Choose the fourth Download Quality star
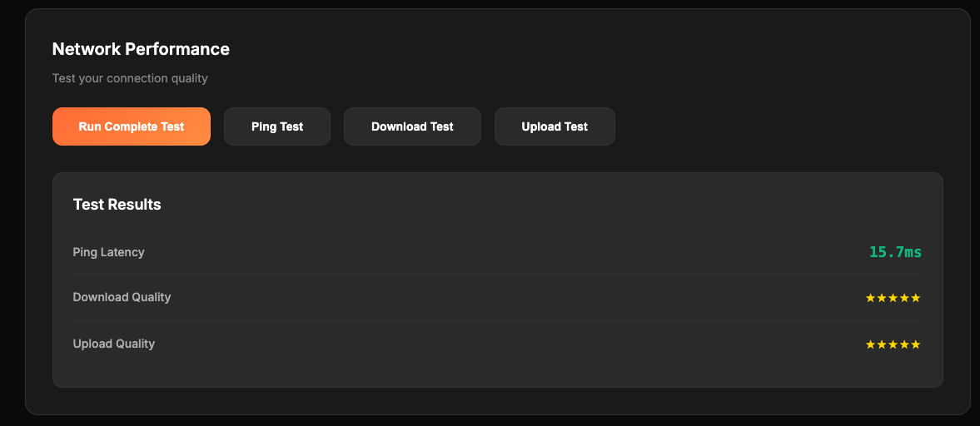Viewport: 980px width, 426px height. pos(904,298)
